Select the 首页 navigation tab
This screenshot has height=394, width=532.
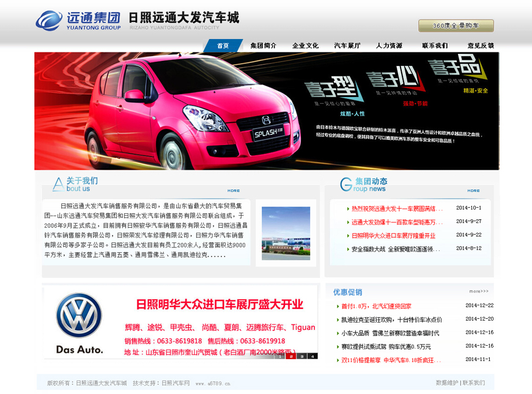coord(223,45)
